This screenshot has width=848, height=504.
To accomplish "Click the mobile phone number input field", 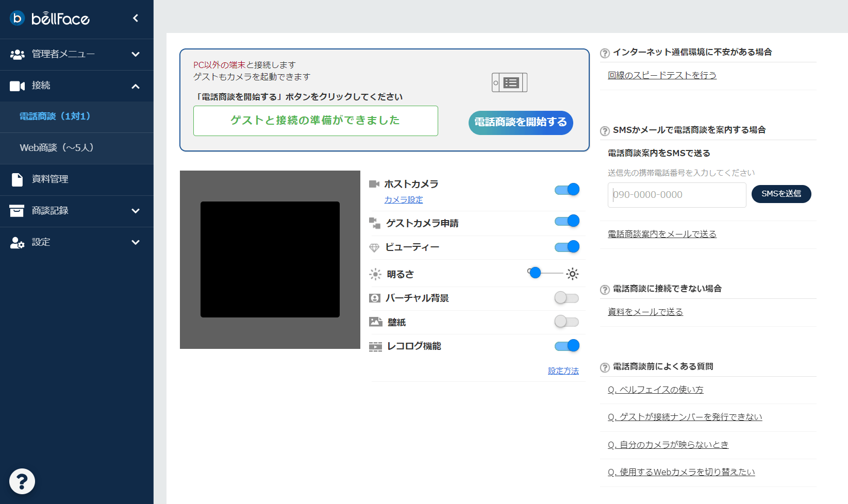I will (676, 195).
